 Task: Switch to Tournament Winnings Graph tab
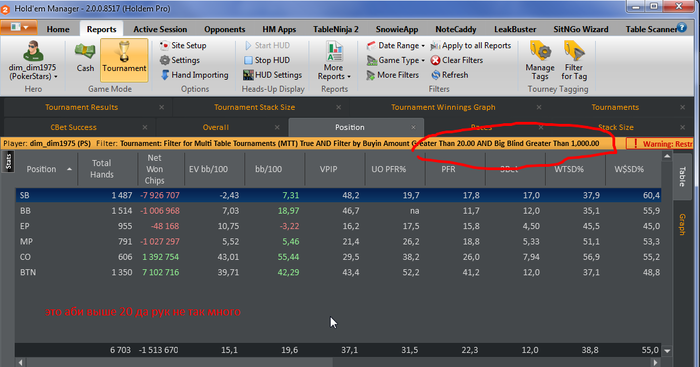(443, 107)
